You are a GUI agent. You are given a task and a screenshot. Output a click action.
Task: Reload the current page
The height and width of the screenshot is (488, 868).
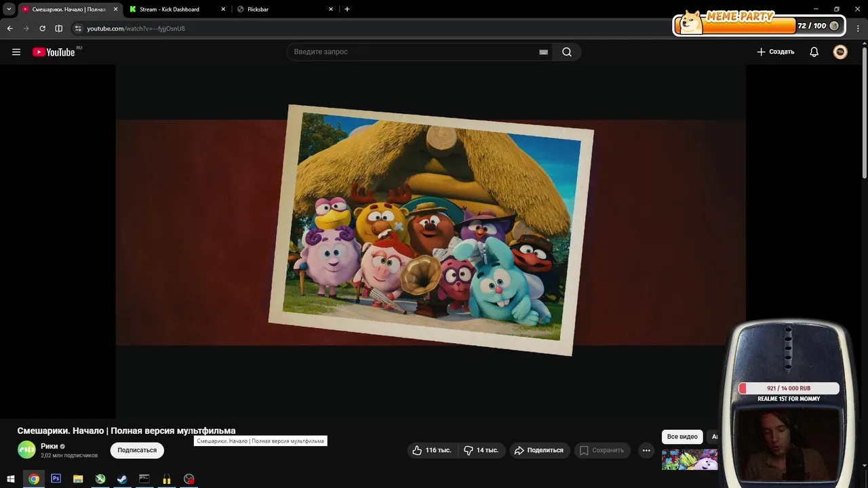pyautogui.click(x=42, y=28)
